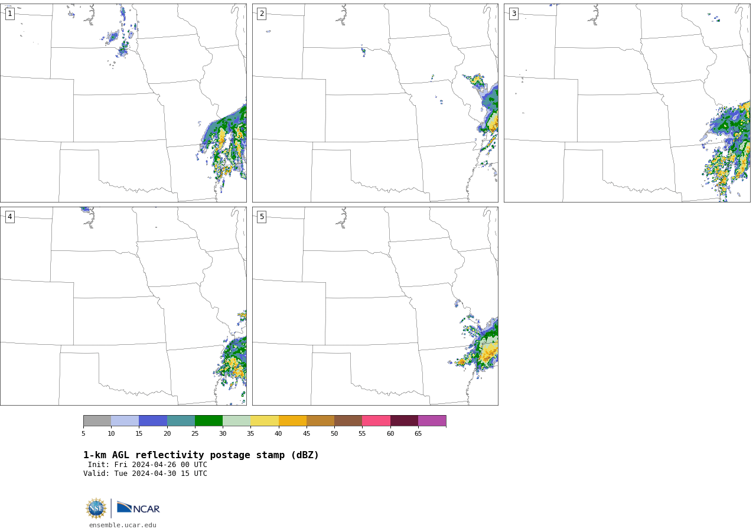The width and height of the screenshot is (756, 532).
Task: Click the colorbar tick label 50
Action: (334, 434)
